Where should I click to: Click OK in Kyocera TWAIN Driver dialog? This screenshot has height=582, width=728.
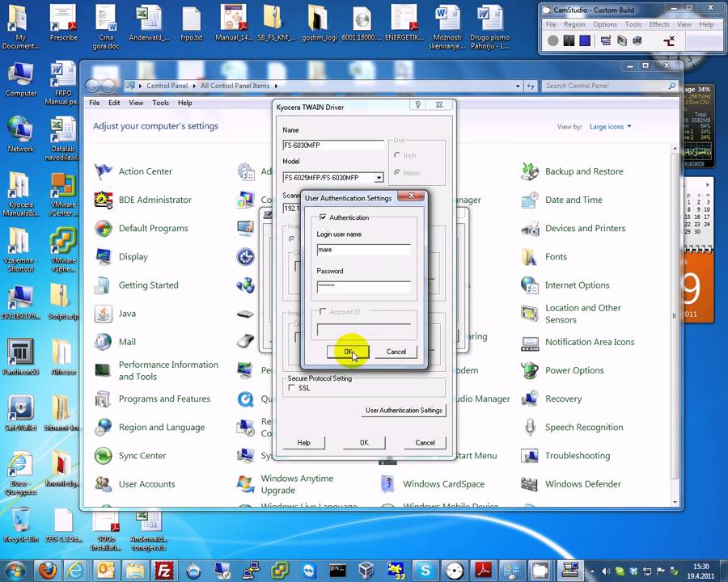(364, 443)
